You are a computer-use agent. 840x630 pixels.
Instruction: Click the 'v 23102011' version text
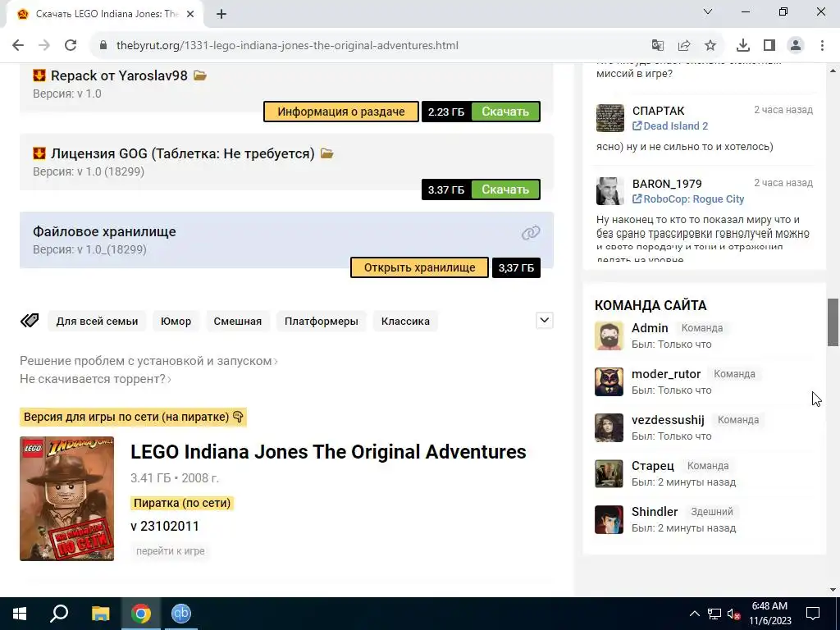tap(165, 526)
